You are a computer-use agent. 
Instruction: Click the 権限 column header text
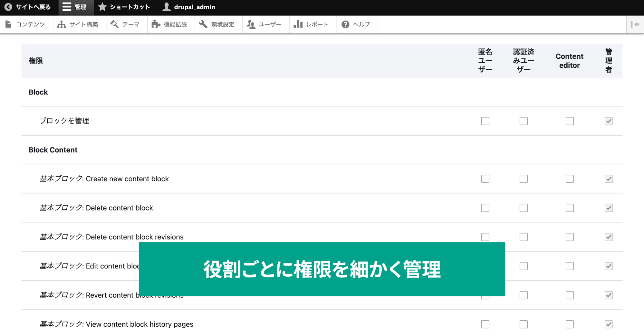point(36,61)
